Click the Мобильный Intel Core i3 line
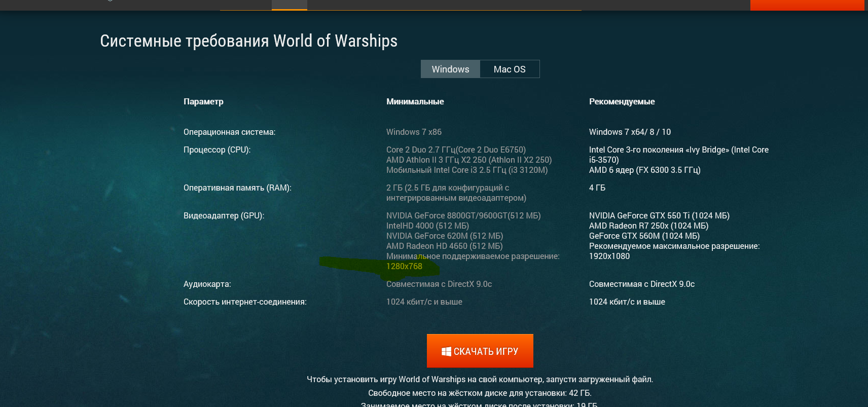This screenshot has width=868, height=407. coord(467,170)
